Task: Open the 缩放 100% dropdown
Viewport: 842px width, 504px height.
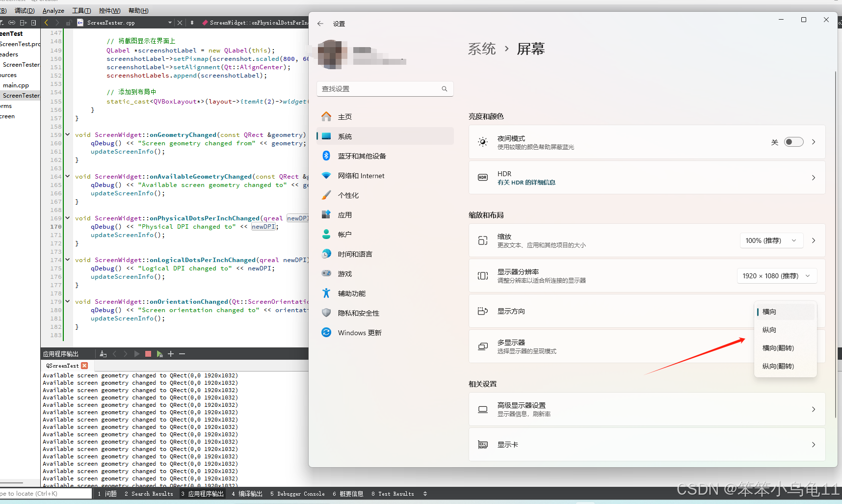Action: coord(771,240)
